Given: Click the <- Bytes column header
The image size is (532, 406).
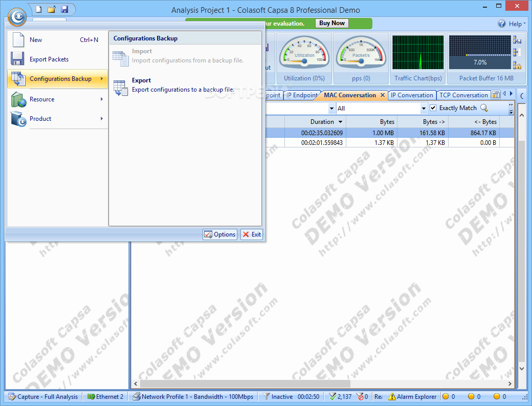Looking at the screenshot, I should (474, 121).
